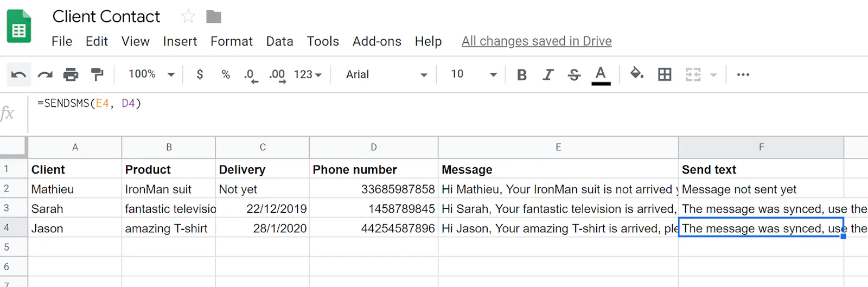Select the 22/12/2019 delivery cell
Viewport: 868px width, 287px height.
coord(263,208)
